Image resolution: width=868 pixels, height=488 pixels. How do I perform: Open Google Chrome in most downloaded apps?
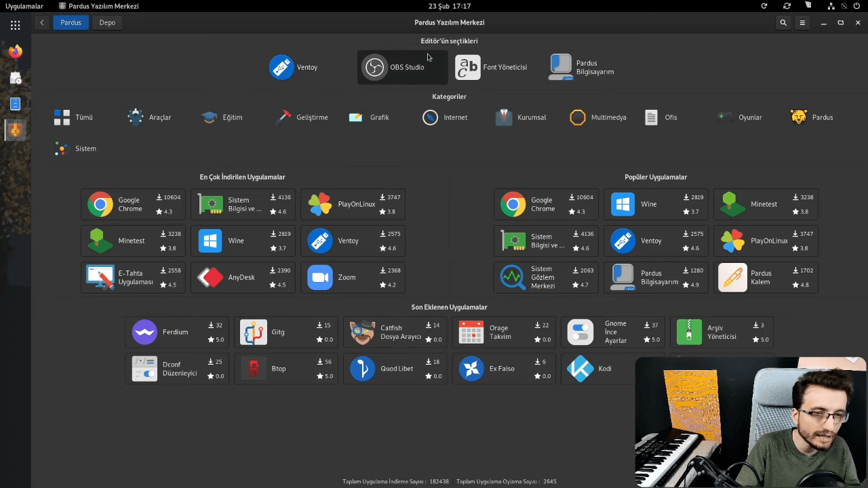(x=133, y=204)
